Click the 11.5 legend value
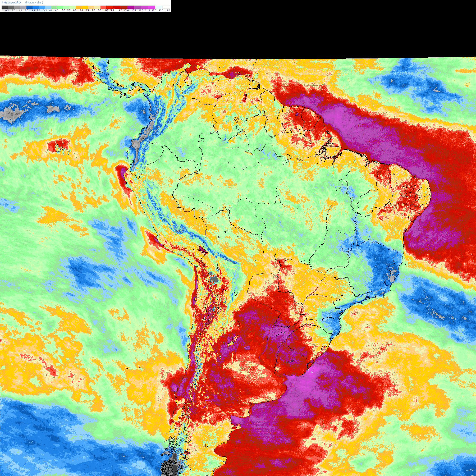The width and height of the screenshot is (476, 476). 147,10
